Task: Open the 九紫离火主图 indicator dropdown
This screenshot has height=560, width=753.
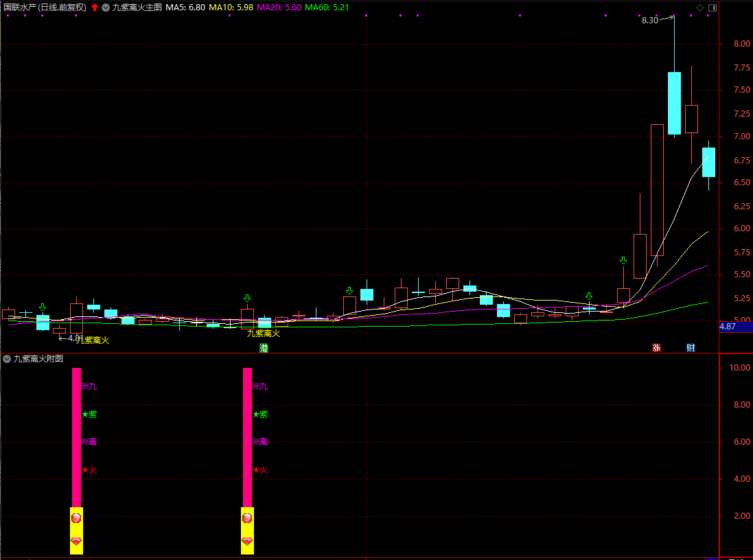Action: (106, 7)
